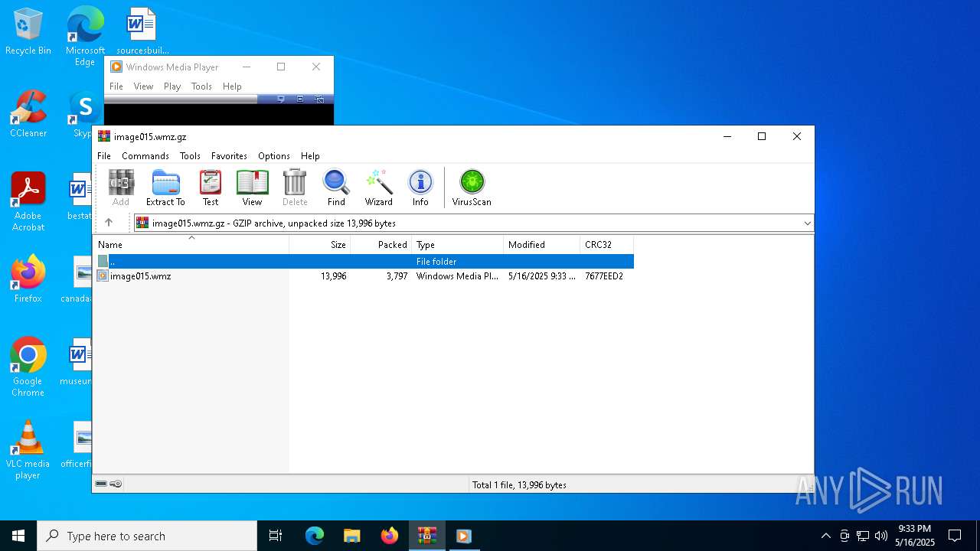Viewport: 980px width, 551px height.
Task: Click the Add archive toolbar icon
Action: [x=121, y=187]
